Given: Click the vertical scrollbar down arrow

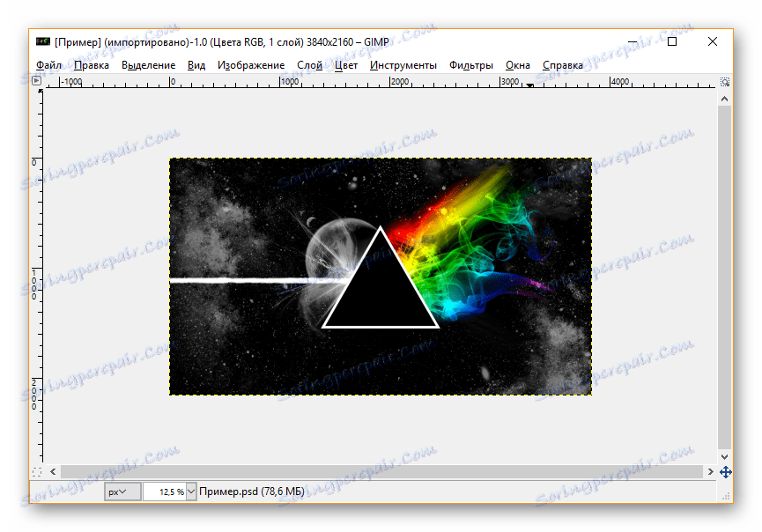Looking at the screenshot, I should pyautogui.click(x=725, y=457).
